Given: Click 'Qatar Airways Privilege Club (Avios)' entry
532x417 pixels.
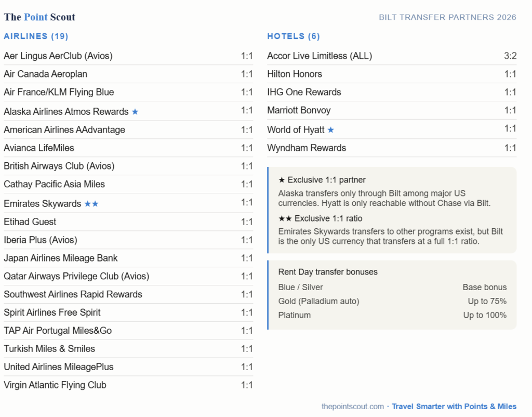Looking at the screenshot, I should pyautogui.click(x=128, y=276).
